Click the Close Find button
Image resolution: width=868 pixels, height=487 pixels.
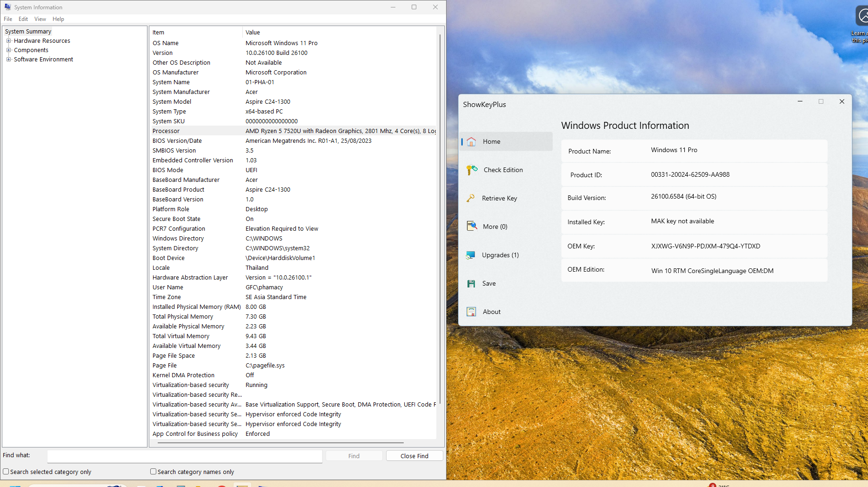click(x=414, y=456)
